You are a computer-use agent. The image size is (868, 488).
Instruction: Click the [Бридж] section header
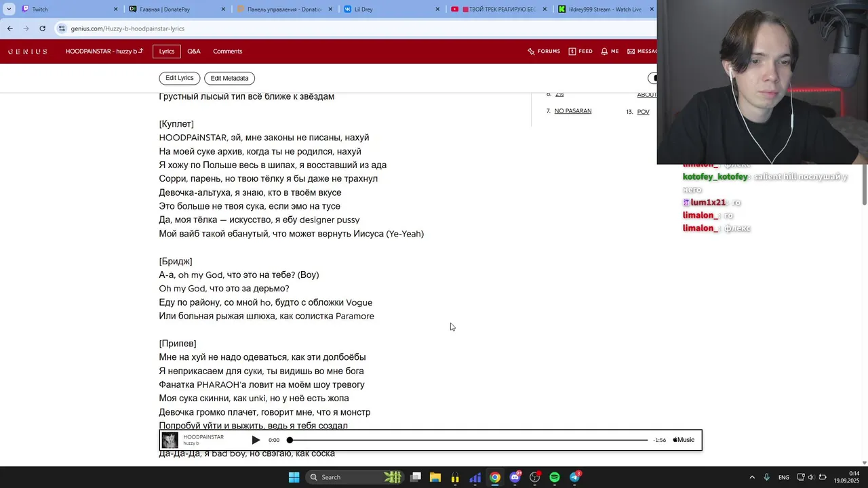coord(176,261)
